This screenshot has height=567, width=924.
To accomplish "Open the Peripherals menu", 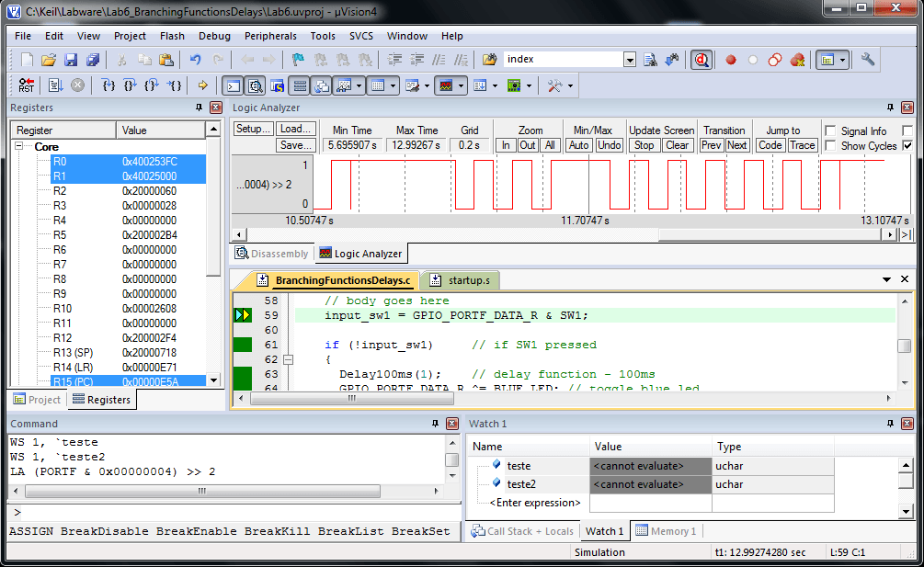I will point(270,36).
